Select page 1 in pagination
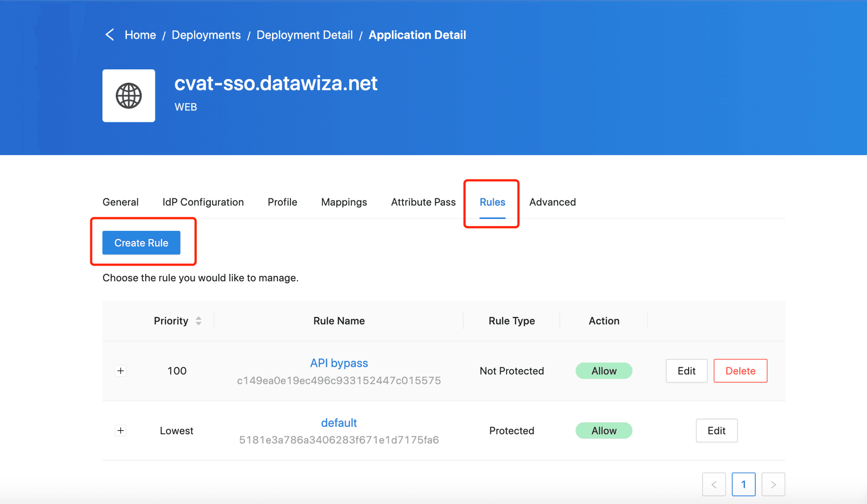Viewport: 867px width, 504px height. pyautogui.click(x=743, y=484)
